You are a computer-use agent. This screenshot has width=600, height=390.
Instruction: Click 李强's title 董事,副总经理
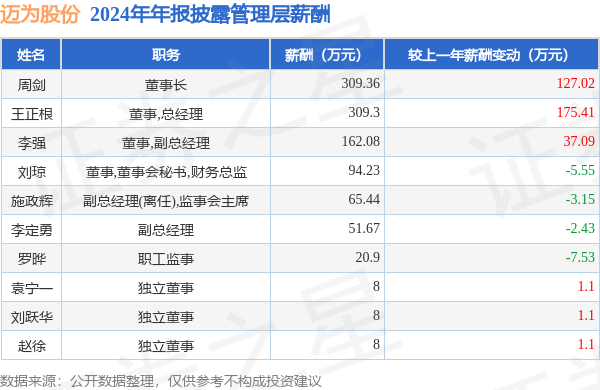tap(166, 143)
